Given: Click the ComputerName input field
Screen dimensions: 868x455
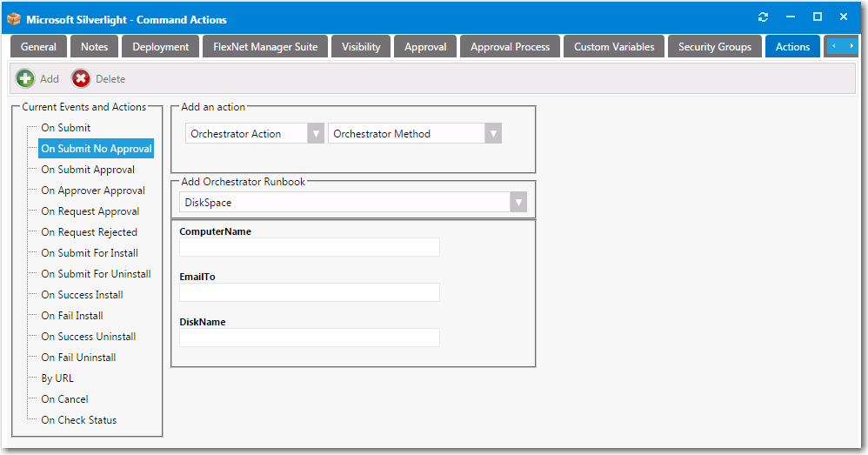Looking at the screenshot, I should click(x=309, y=247).
